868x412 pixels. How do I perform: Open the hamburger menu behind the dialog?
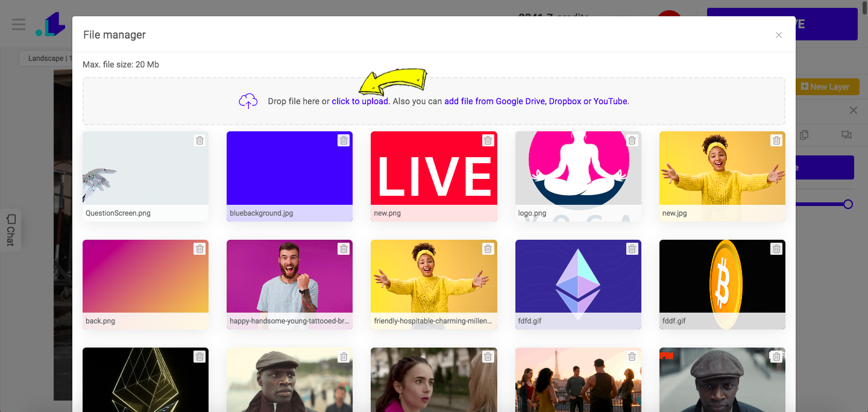(19, 25)
